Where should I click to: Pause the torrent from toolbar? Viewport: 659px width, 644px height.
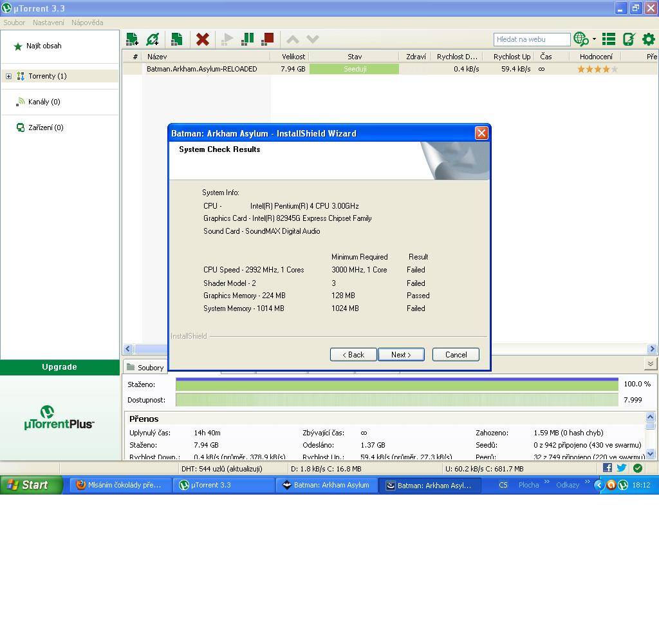pos(247,39)
